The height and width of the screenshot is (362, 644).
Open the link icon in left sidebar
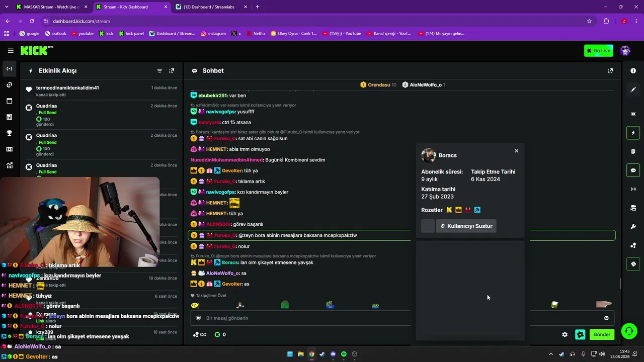(10, 85)
